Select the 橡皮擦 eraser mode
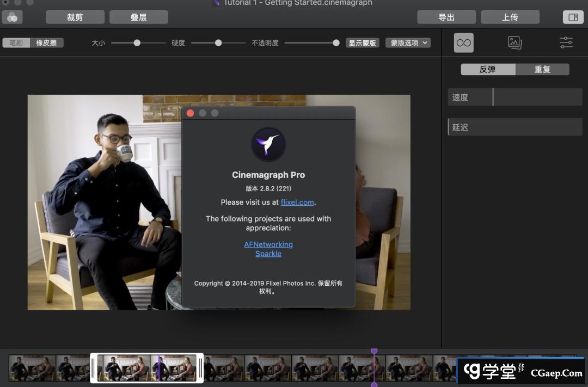 click(x=47, y=42)
